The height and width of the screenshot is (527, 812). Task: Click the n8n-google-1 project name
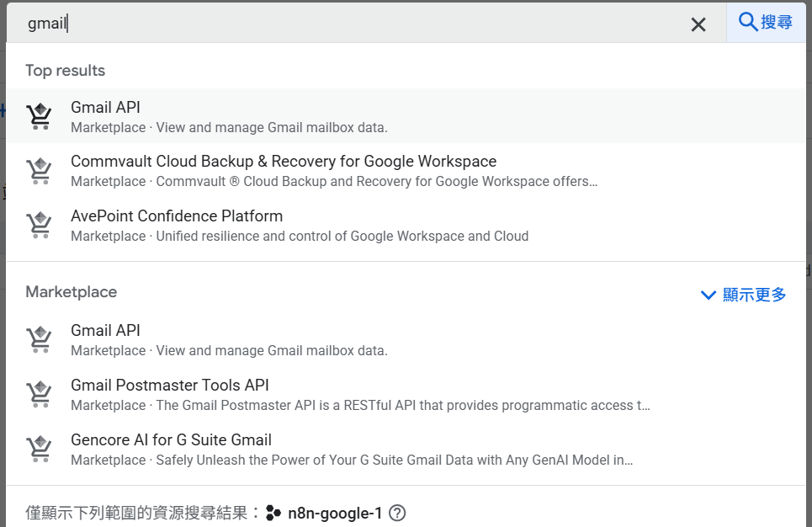pos(335,513)
